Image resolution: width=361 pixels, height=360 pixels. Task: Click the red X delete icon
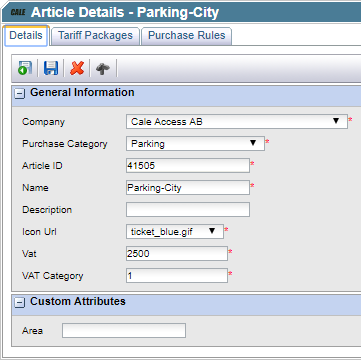click(77, 68)
